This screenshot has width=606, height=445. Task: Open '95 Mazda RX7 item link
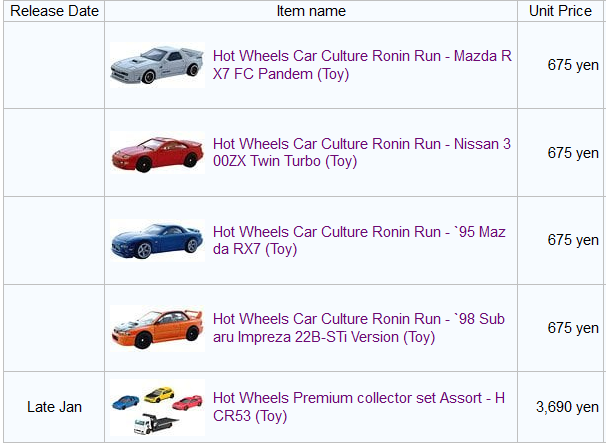click(359, 240)
